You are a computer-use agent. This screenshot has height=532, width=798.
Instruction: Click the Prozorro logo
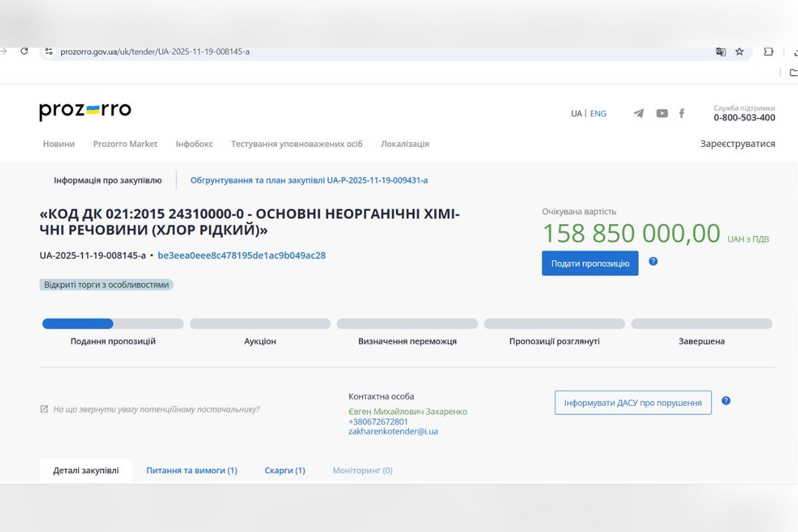pyautogui.click(x=85, y=110)
